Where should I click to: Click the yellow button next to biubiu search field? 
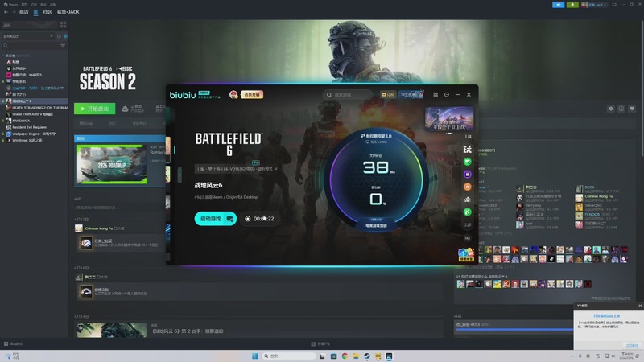388,94
